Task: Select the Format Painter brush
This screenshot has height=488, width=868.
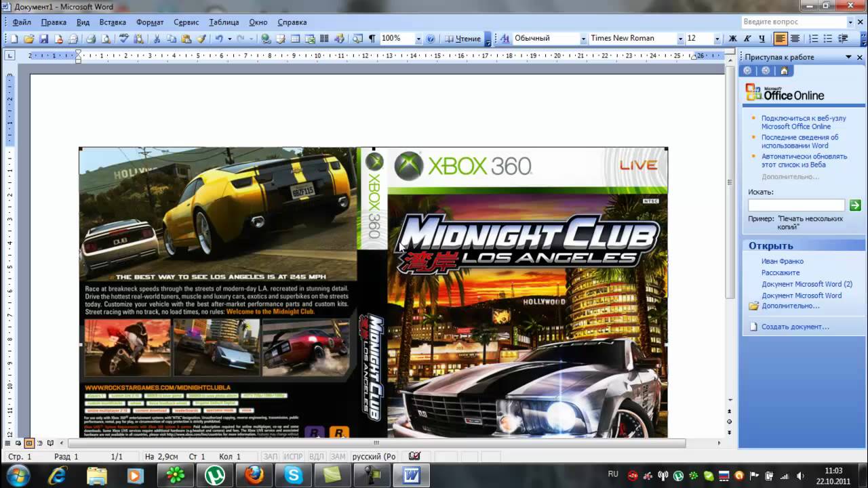Action: (x=201, y=39)
